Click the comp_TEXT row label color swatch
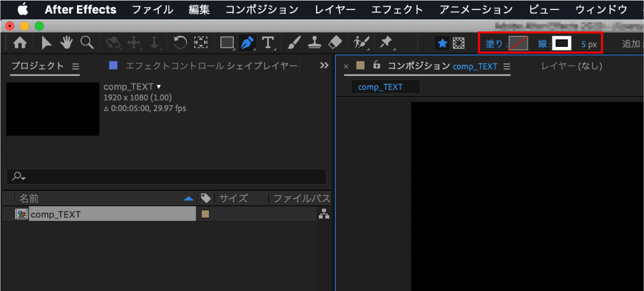This screenshot has width=644, height=291. click(x=205, y=214)
